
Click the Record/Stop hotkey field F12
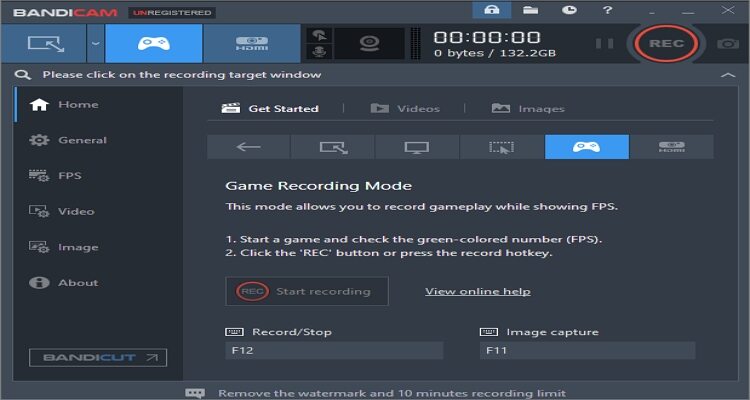(x=334, y=350)
